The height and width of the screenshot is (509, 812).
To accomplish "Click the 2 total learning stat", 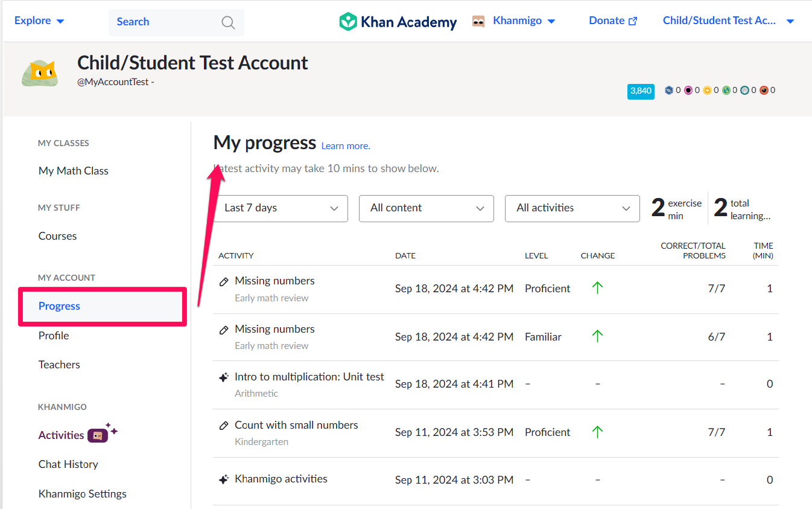I will (x=742, y=209).
